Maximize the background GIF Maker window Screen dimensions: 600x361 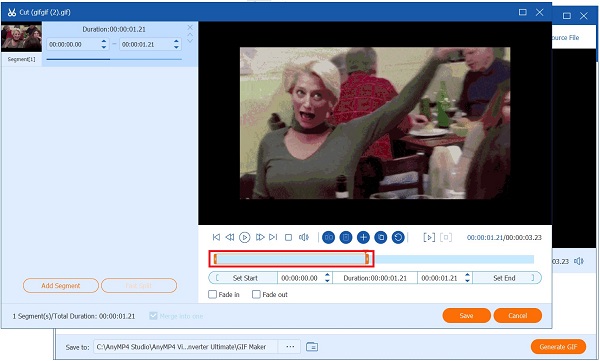pos(567,16)
